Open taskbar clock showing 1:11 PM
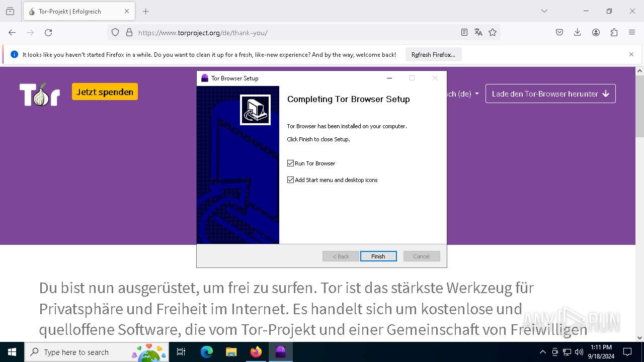644x362 pixels. pos(601,352)
